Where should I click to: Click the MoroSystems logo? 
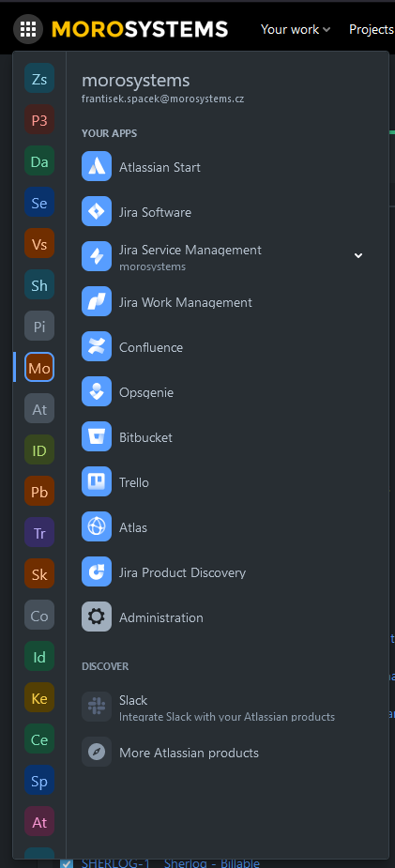tap(140, 29)
